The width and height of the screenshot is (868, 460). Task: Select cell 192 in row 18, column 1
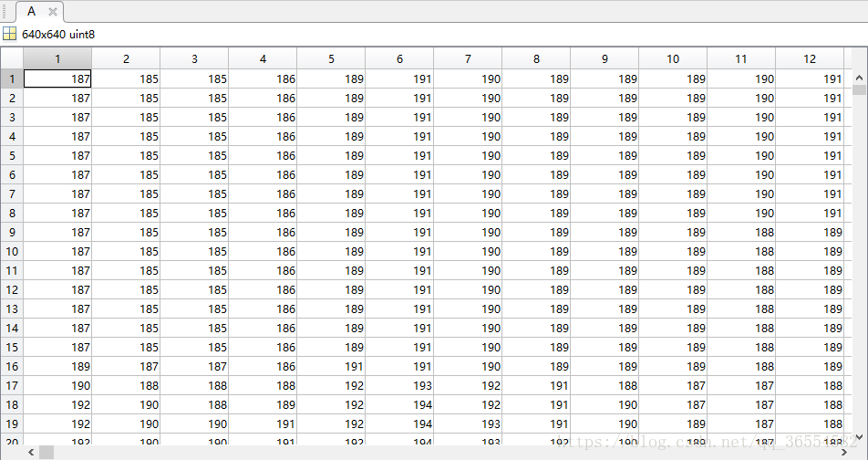[57, 404]
